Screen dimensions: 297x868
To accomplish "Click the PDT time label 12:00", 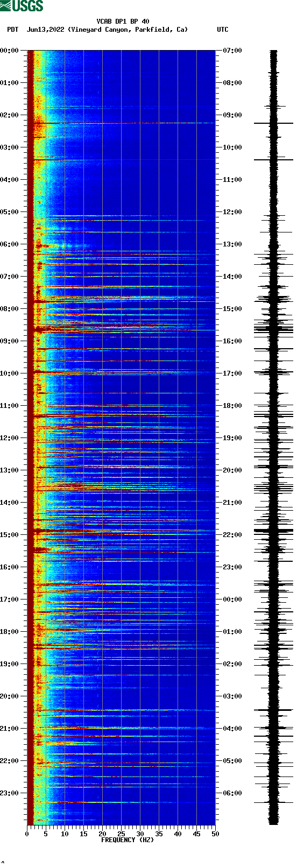I will pyautogui.click(x=10, y=438).
